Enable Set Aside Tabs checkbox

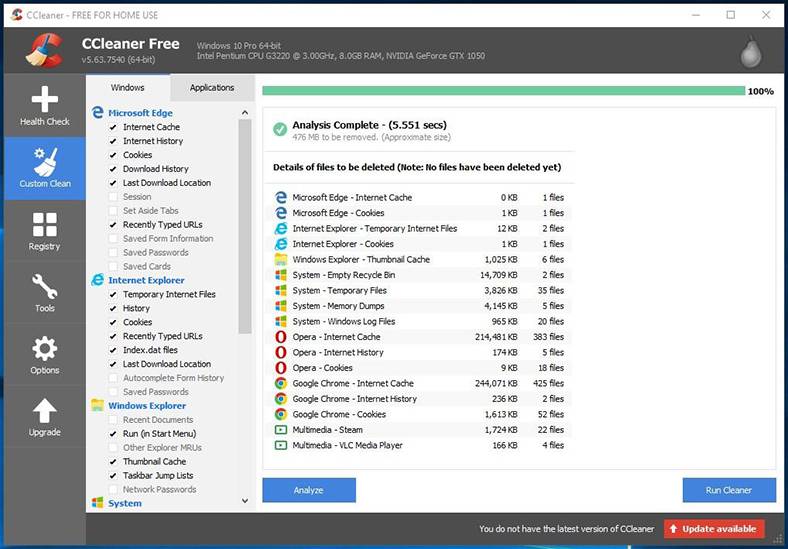(113, 211)
